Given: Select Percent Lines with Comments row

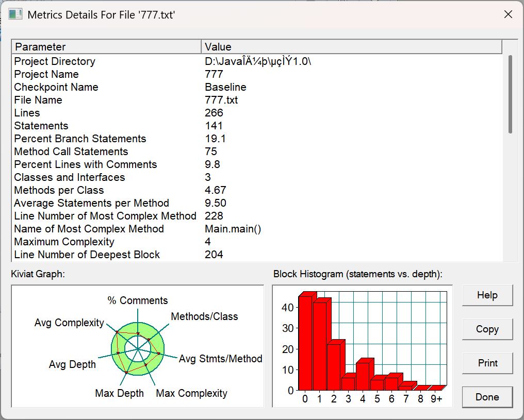Looking at the screenshot, I should (257, 164).
